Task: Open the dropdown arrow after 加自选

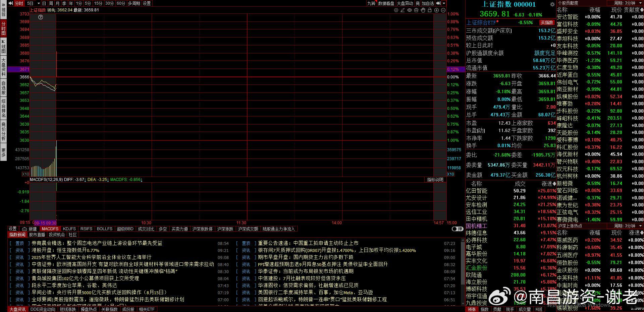Action: 444,3
